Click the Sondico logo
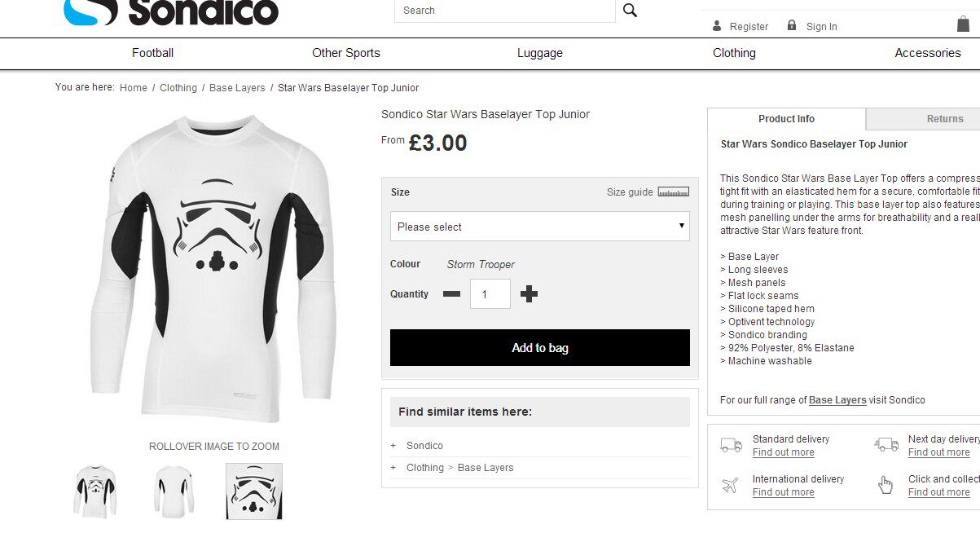980x542 pixels. pyautogui.click(x=171, y=11)
